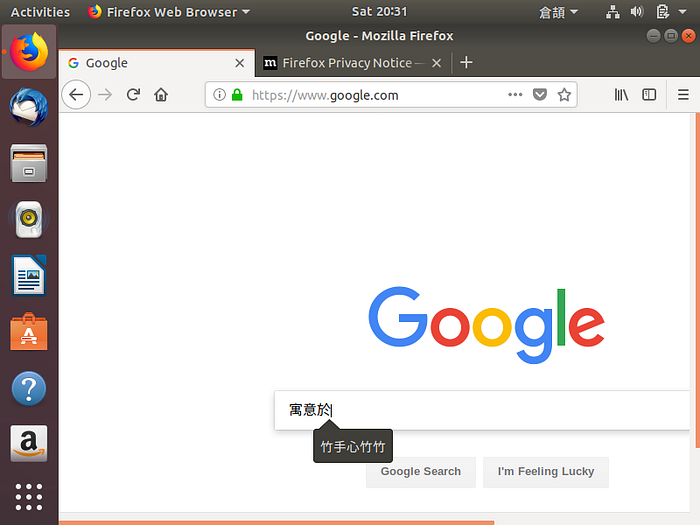Open Help from the dock
This screenshot has width=700, height=525.
point(29,388)
